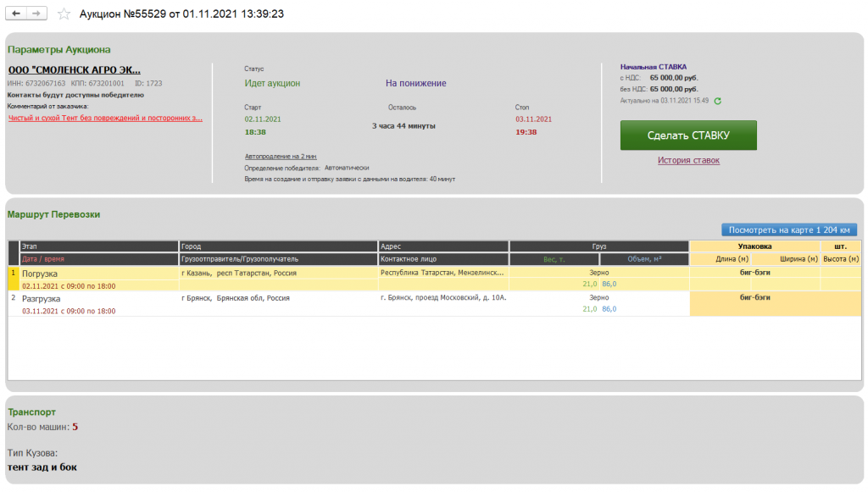Click the stop date 03.11.2021 under Стоп
868x492 pixels.
tap(534, 119)
